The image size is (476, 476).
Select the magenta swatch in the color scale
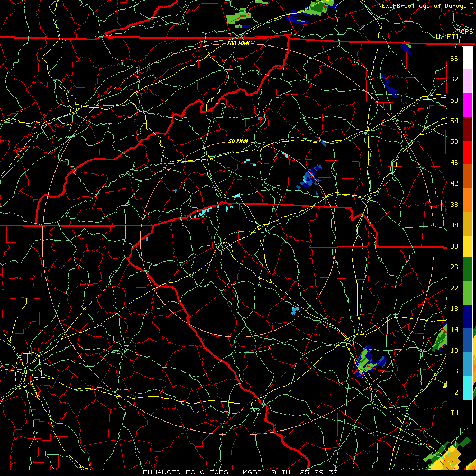click(x=467, y=105)
